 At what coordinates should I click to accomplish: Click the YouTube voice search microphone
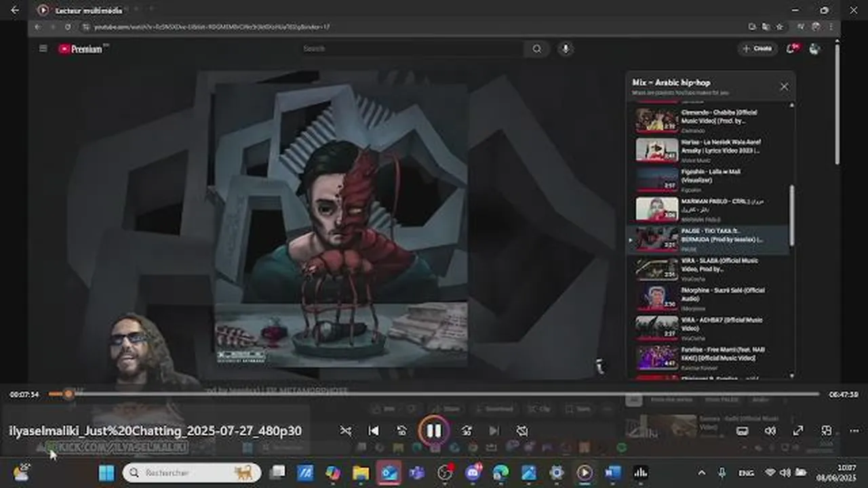point(565,49)
